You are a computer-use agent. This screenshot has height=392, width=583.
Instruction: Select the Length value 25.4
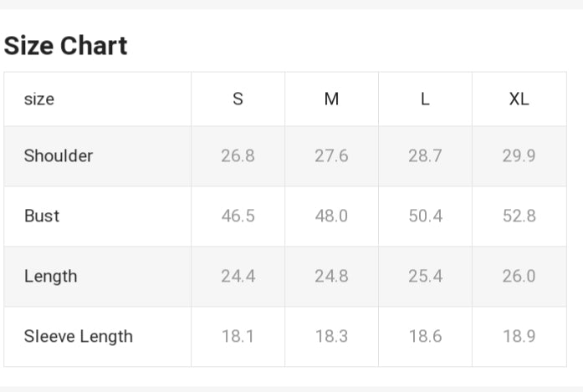(425, 276)
